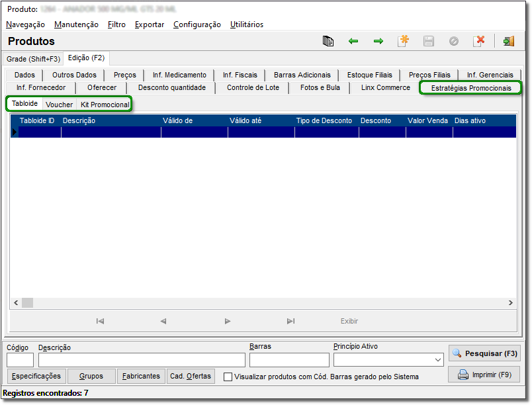Open the Preços tab
Viewport: 532px width, 405px height.
pos(125,75)
